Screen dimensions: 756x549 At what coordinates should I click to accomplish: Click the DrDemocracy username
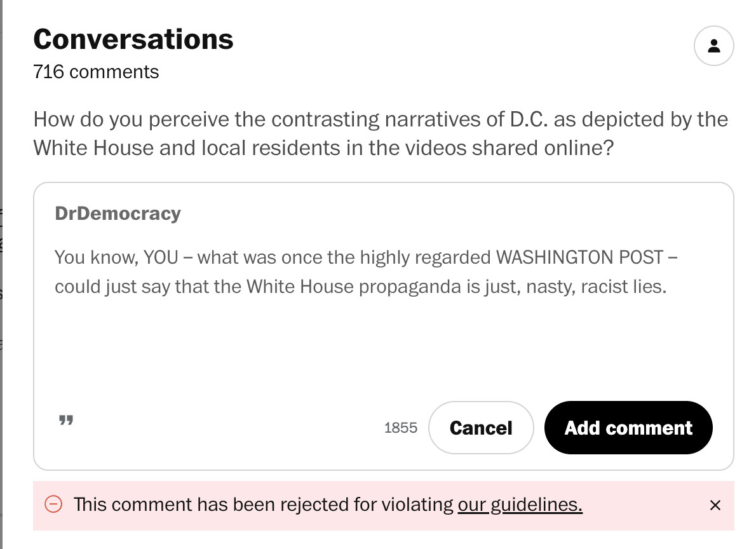pos(118,213)
